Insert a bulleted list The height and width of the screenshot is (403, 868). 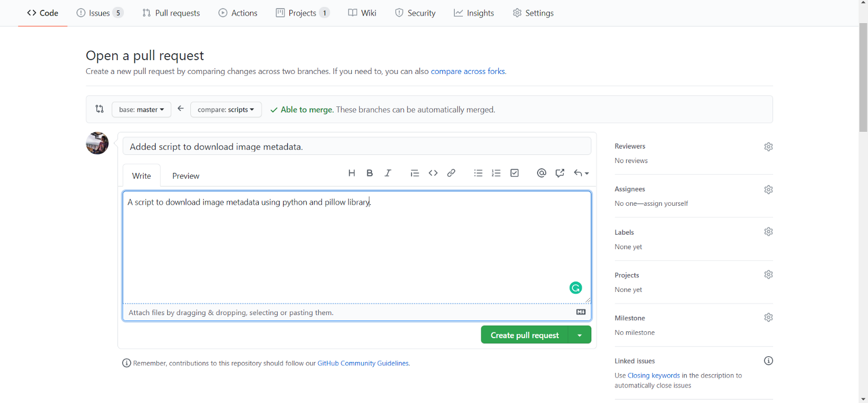(x=478, y=173)
